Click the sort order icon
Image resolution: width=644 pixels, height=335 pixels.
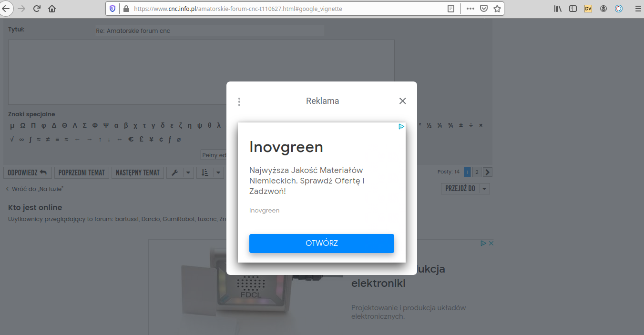pos(205,173)
